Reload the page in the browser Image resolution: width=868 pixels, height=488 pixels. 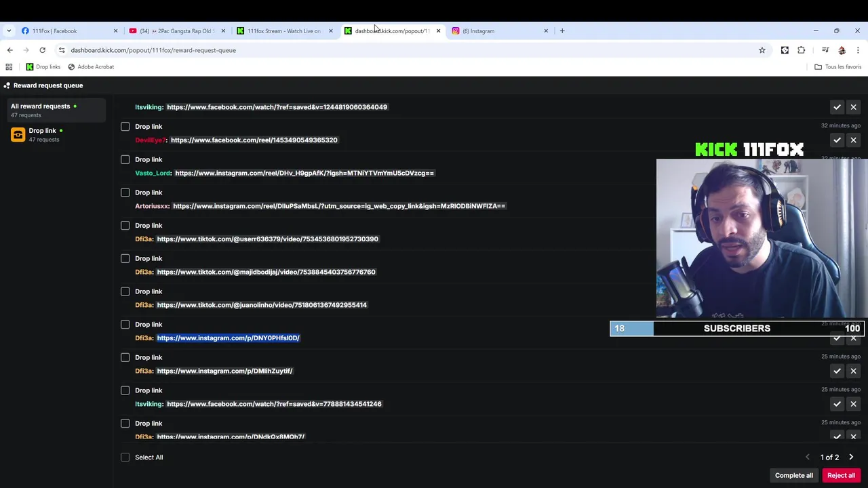pyautogui.click(x=42, y=50)
